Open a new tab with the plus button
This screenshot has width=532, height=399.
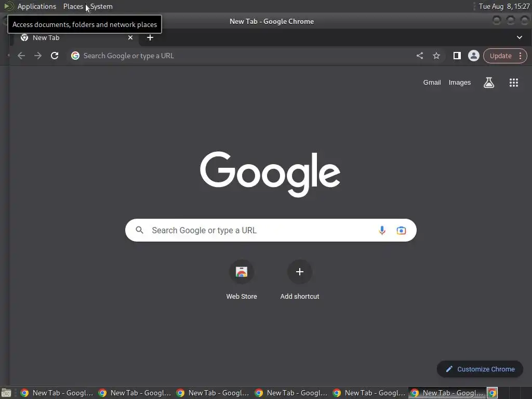coord(150,37)
